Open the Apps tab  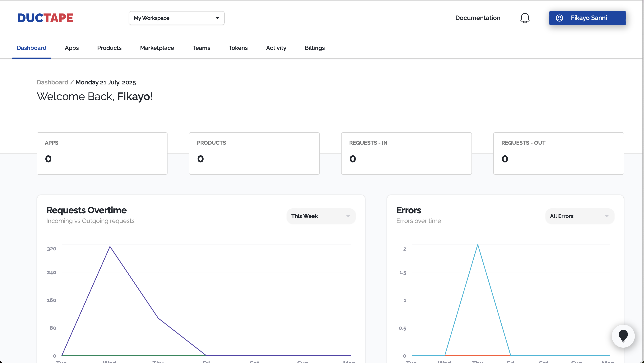[x=72, y=48]
